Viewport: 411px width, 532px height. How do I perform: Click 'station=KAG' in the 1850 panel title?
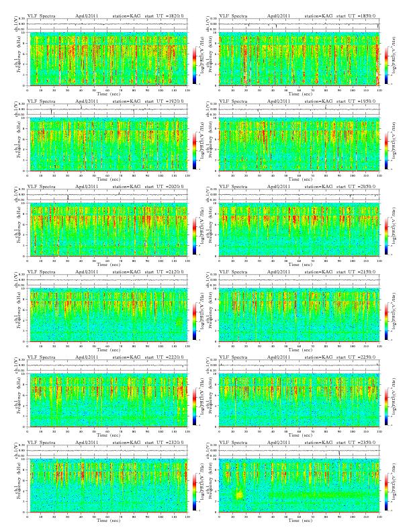click(x=318, y=16)
